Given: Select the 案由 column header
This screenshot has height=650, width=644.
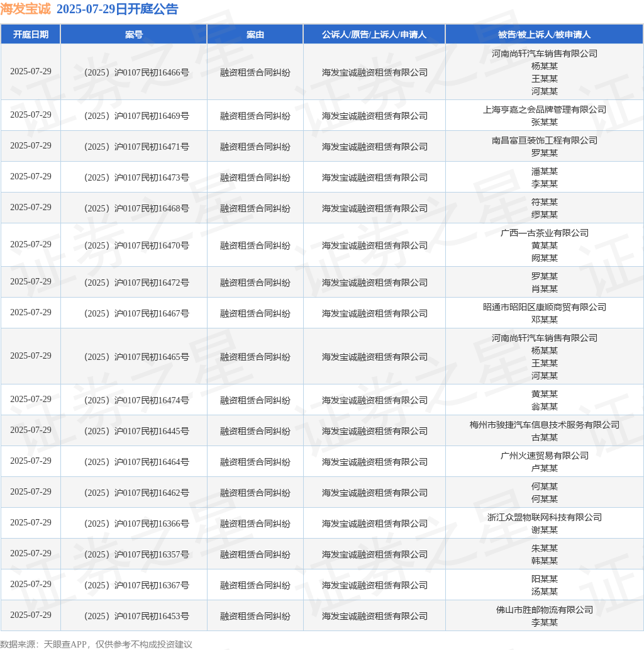Looking at the screenshot, I should [x=255, y=35].
